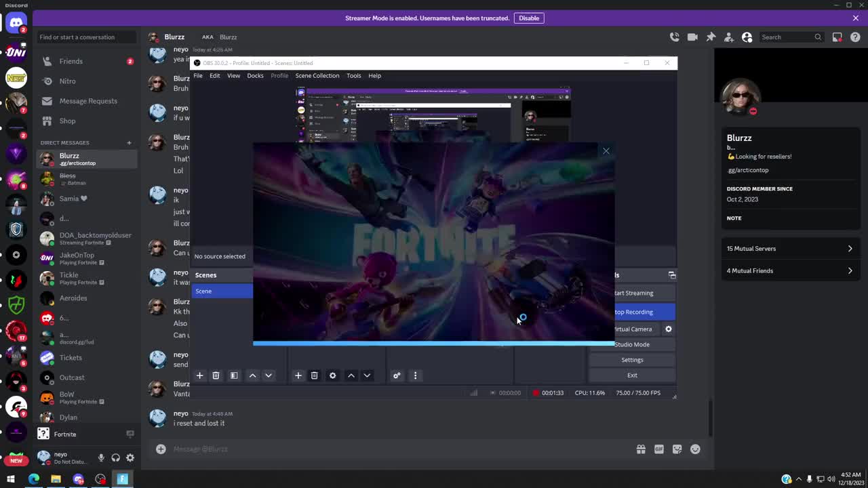Remove source trash icon in OBS

point(314,375)
